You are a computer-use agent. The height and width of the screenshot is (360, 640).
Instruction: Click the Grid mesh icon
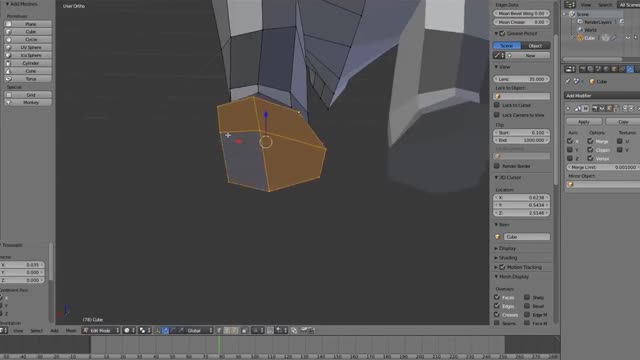(8, 95)
